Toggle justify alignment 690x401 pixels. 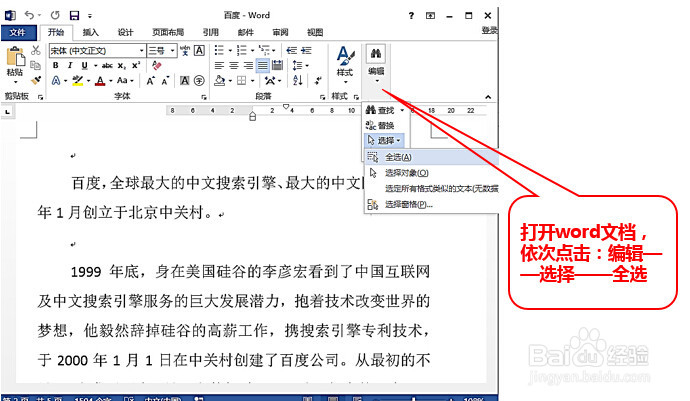coord(263,66)
